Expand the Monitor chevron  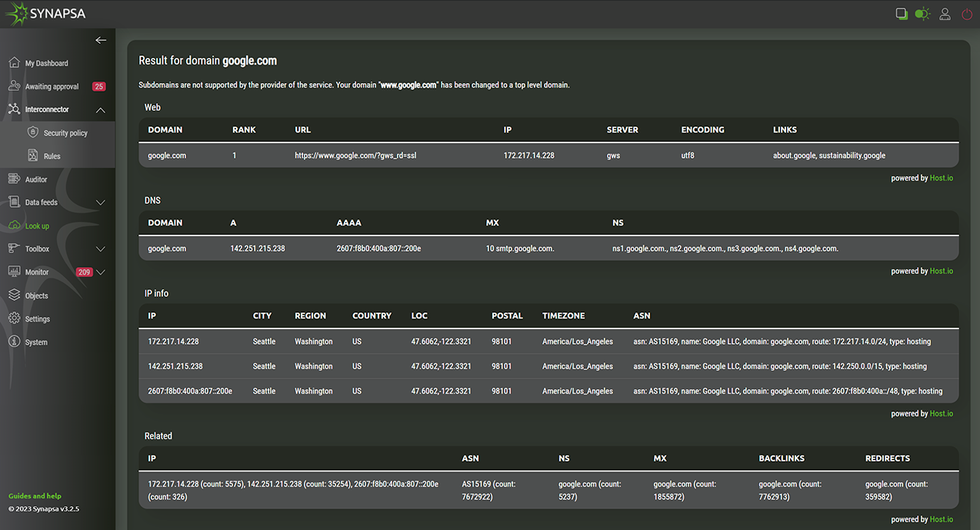pyautogui.click(x=101, y=272)
